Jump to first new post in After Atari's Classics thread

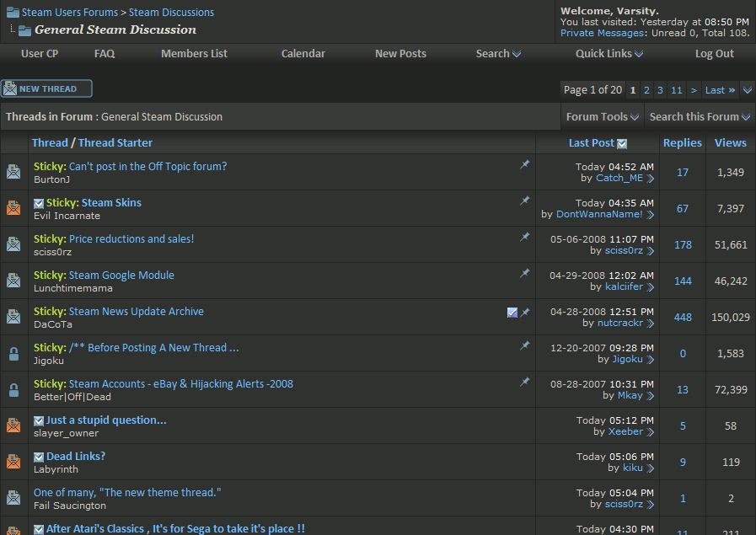point(39,530)
